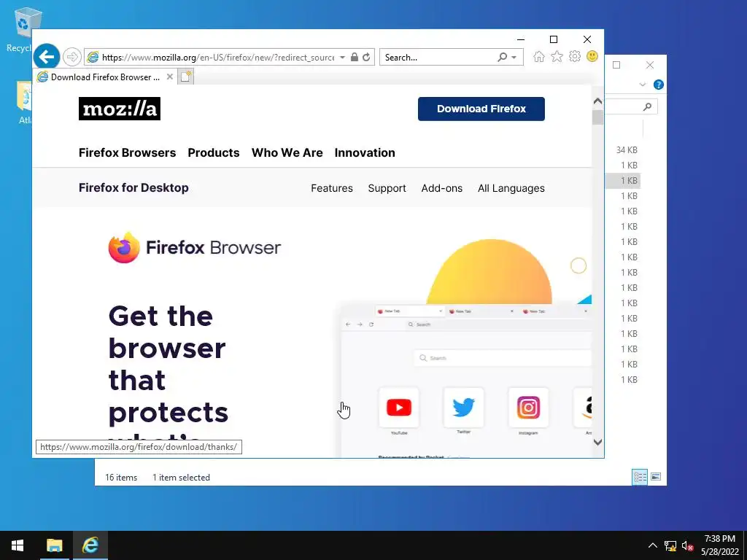Open the Features link
The height and width of the screenshot is (560, 747).
click(332, 188)
